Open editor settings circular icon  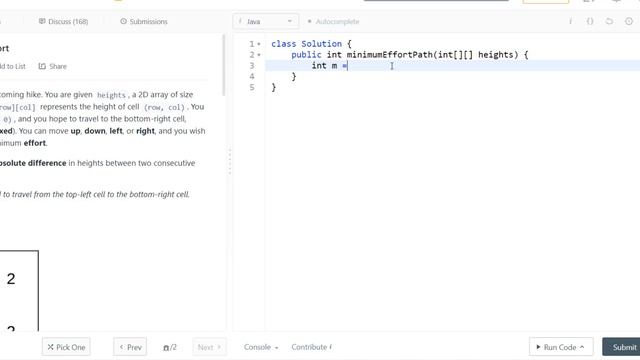point(629,21)
